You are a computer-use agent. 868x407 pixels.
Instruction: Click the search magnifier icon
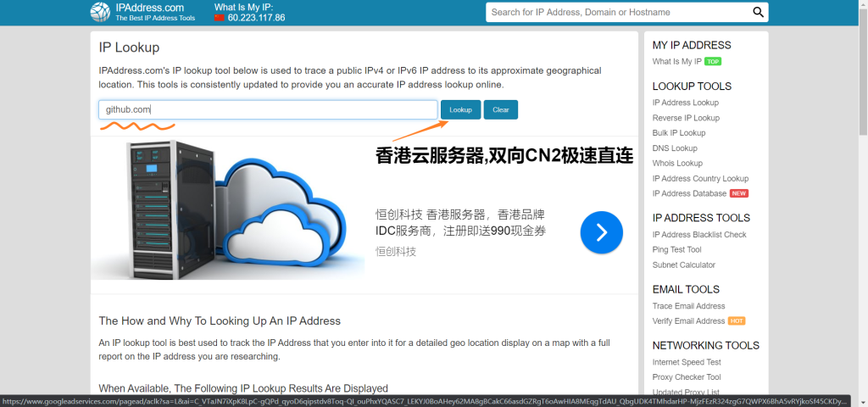758,12
